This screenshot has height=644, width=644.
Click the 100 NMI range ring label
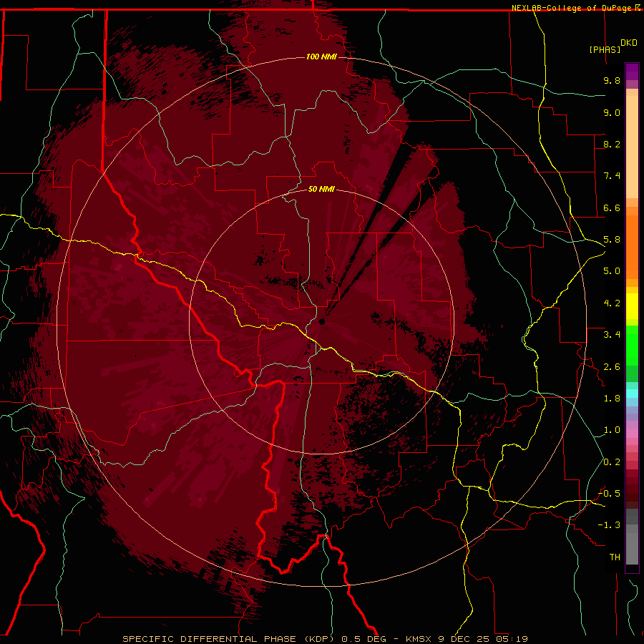coord(321,57)
